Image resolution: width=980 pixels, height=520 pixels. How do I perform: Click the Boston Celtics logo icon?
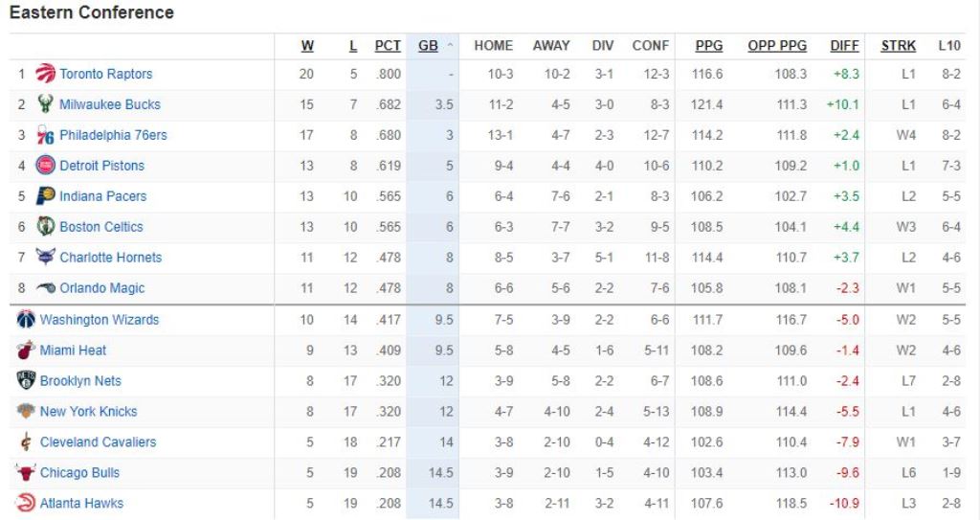point(45,227)
